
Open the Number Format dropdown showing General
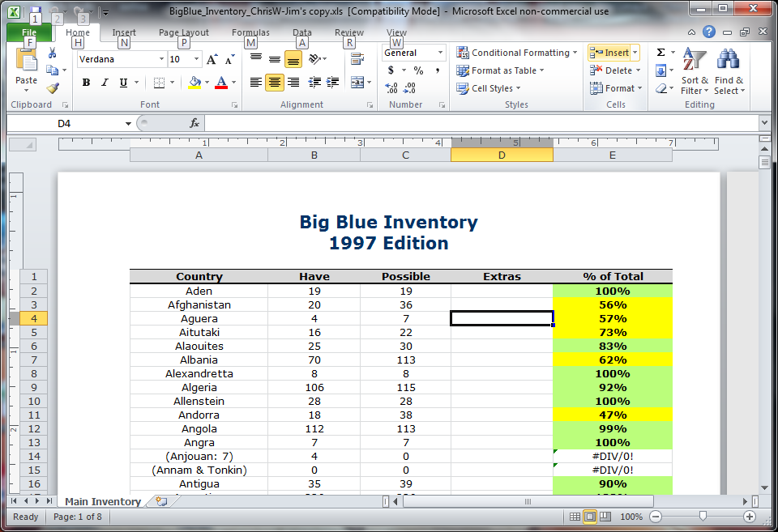click(x=413, y=52)
